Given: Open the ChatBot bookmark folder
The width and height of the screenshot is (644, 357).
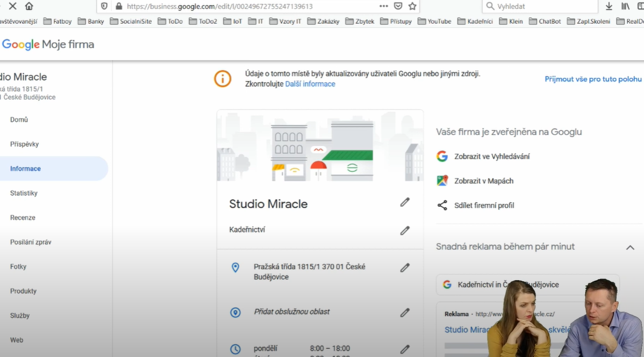Looking at the screenshot, I should 544,21.
